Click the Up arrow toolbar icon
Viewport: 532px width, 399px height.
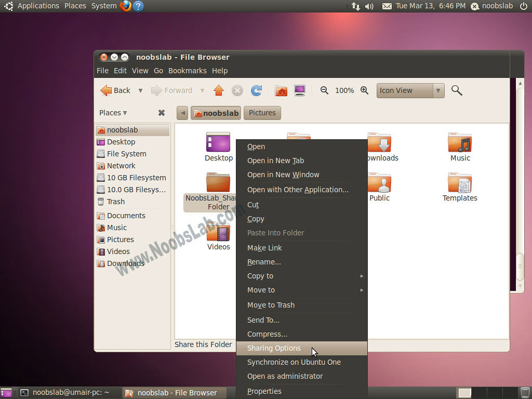coord(219,90)
